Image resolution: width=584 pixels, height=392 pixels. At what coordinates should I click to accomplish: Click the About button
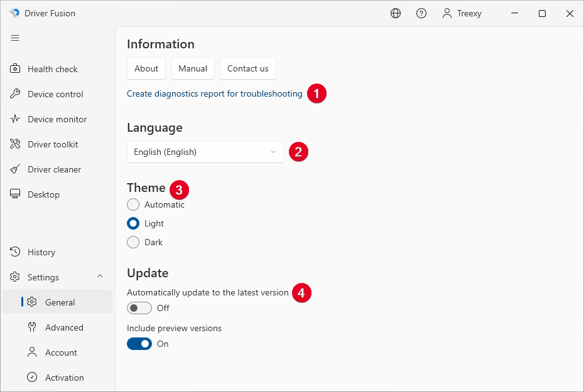tap(146, 68)
